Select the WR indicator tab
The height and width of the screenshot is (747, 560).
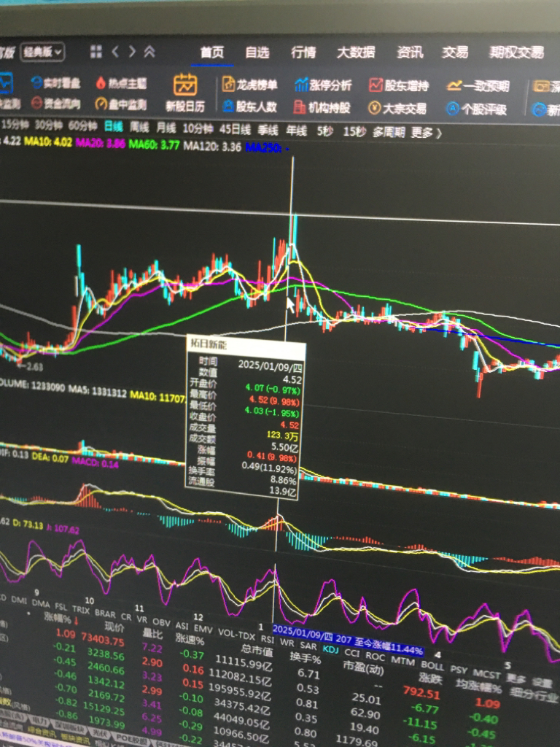[287, 642]
